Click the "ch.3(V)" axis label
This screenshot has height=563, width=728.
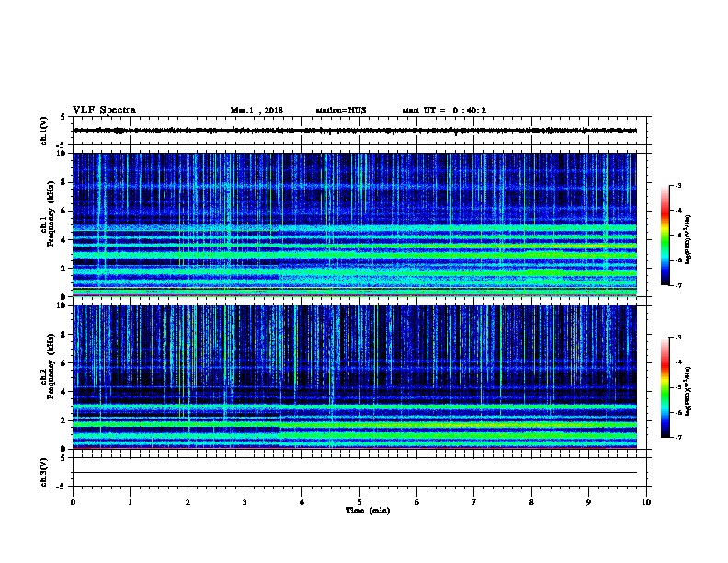click(44, 472)
